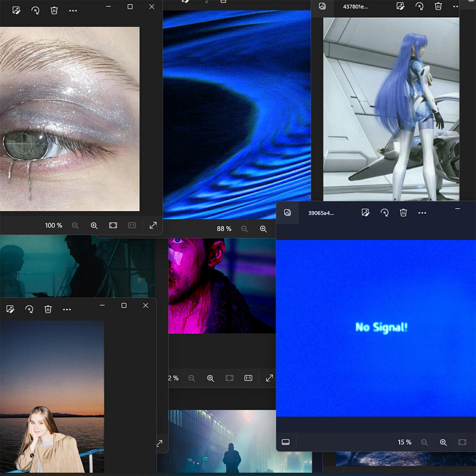Rotate the image in the 437801e window
476x476 pixels.
(420, 6)
